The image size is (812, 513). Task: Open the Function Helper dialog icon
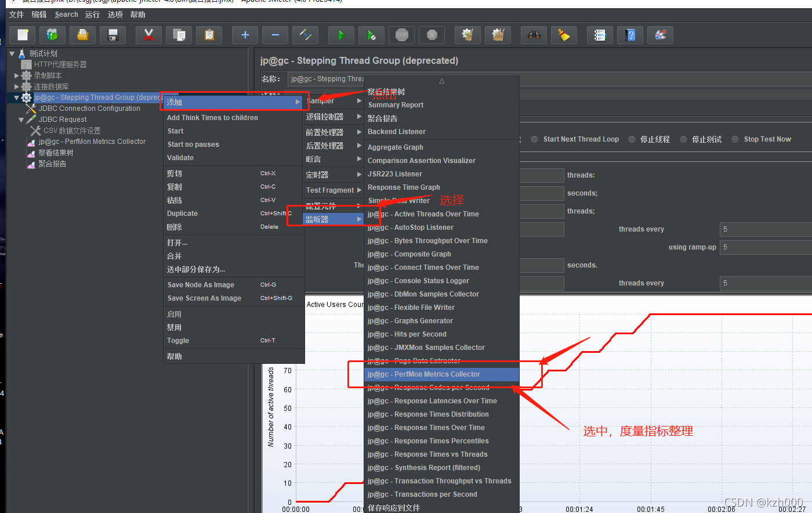pos(600,35)
